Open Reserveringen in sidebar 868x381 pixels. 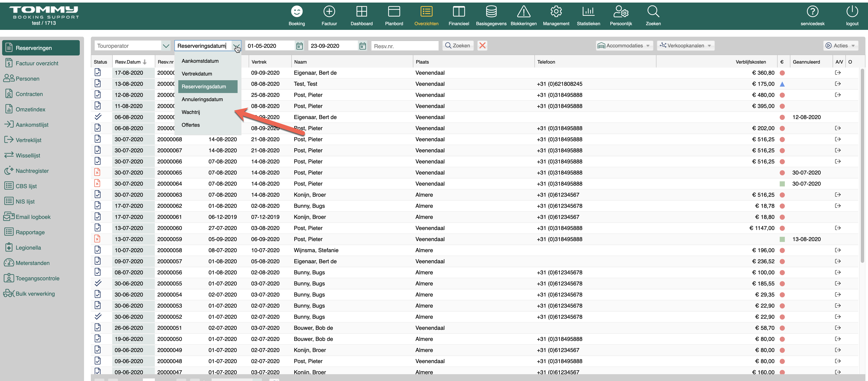click(41, 48)
